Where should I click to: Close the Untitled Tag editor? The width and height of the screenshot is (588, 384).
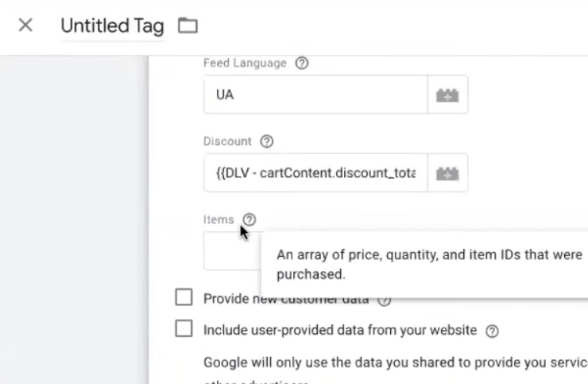point(25,25)
